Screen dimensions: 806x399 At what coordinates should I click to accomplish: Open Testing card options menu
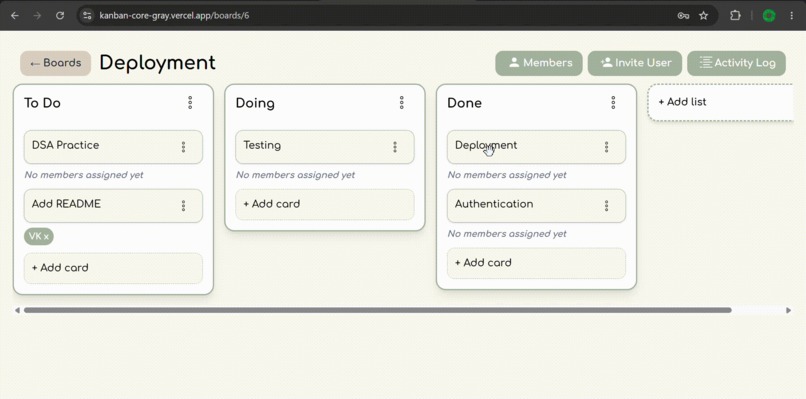tap(395, 147)
